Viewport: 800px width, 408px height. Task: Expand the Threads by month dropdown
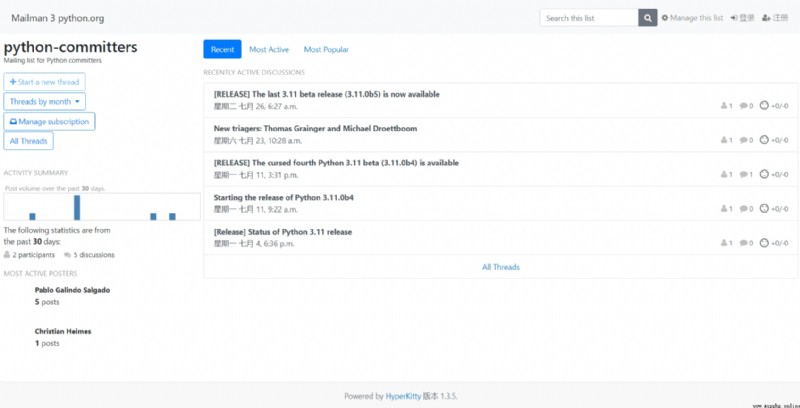44,101
